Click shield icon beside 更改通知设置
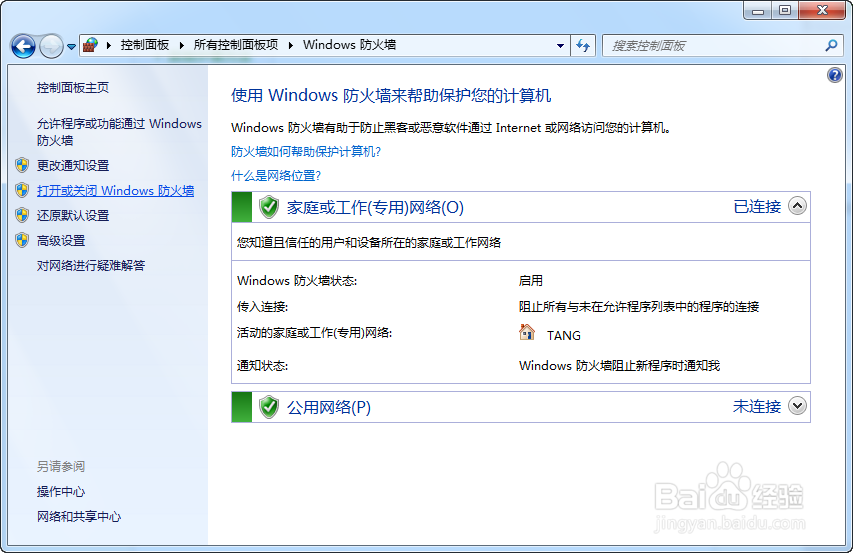The width and height of the screenshot is (853, 553). (x=22, y=165)
